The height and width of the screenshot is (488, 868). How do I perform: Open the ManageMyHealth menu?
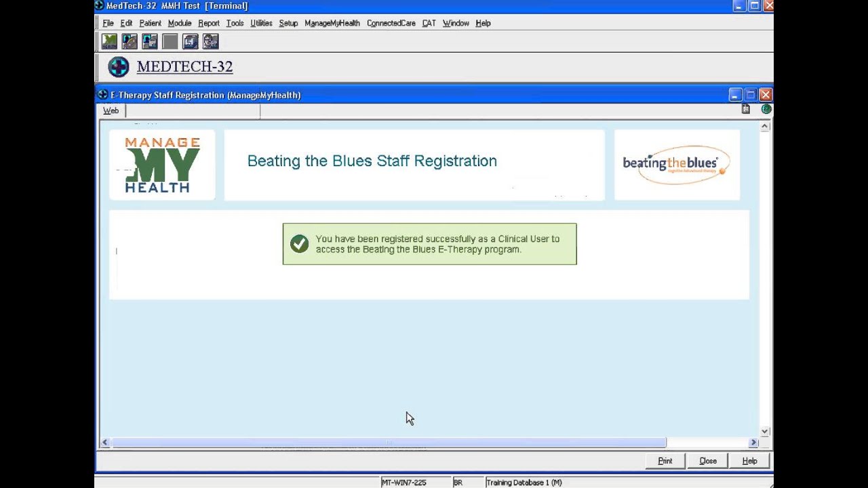pos(332,23)
